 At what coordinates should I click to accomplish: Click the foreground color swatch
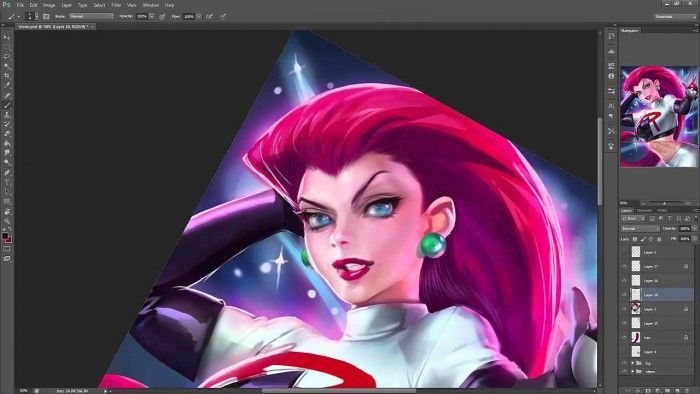tap(5, 236)
